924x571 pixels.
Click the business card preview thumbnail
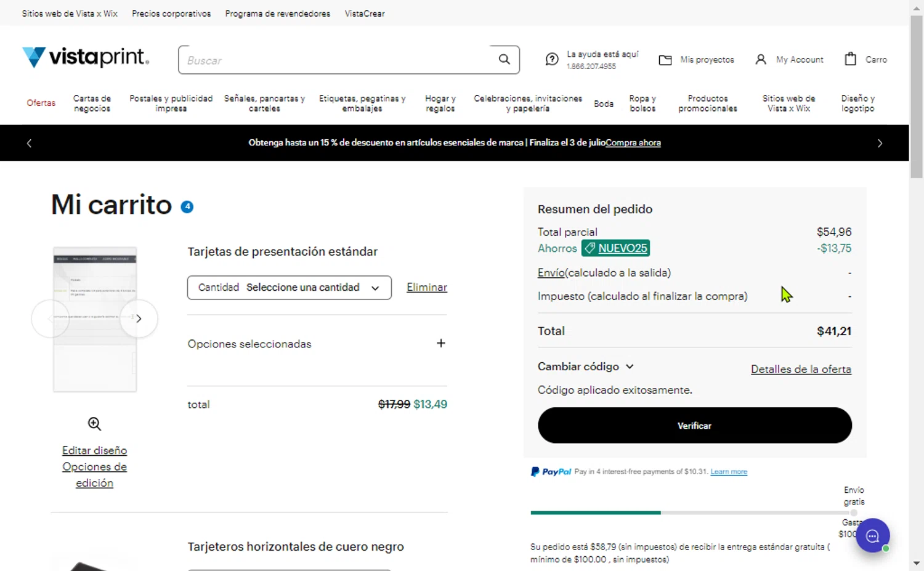pyautogui.click(x=95, y=319)
